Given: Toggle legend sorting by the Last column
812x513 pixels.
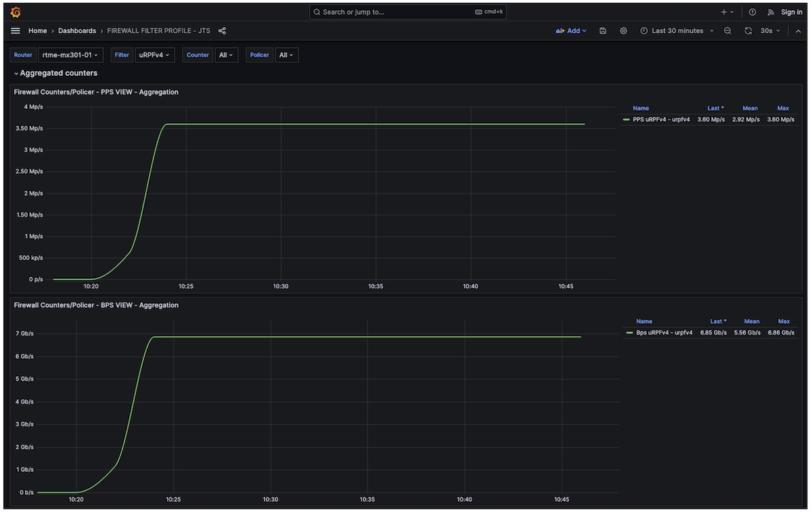Looking at the screenshot, I should 715,108.
